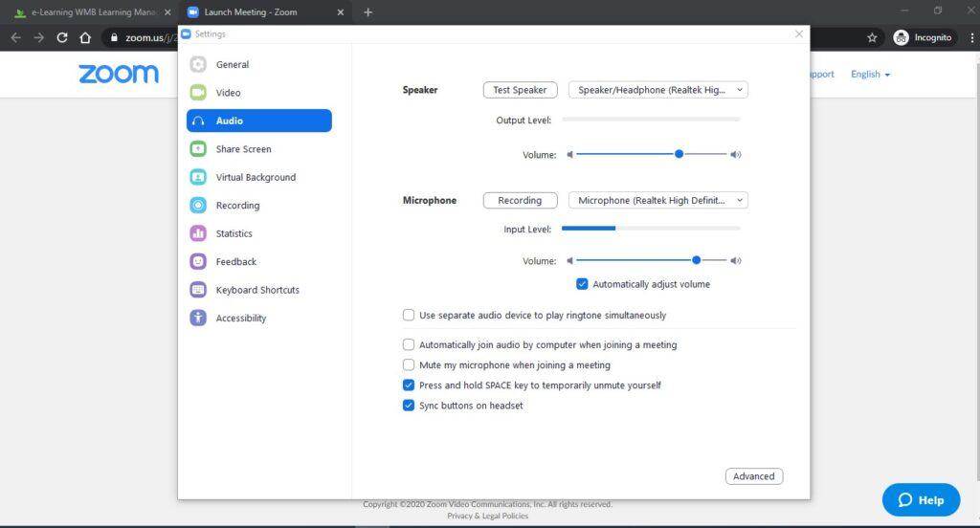
Task: Click speaker volume mute icon
Action: [569, 154]
